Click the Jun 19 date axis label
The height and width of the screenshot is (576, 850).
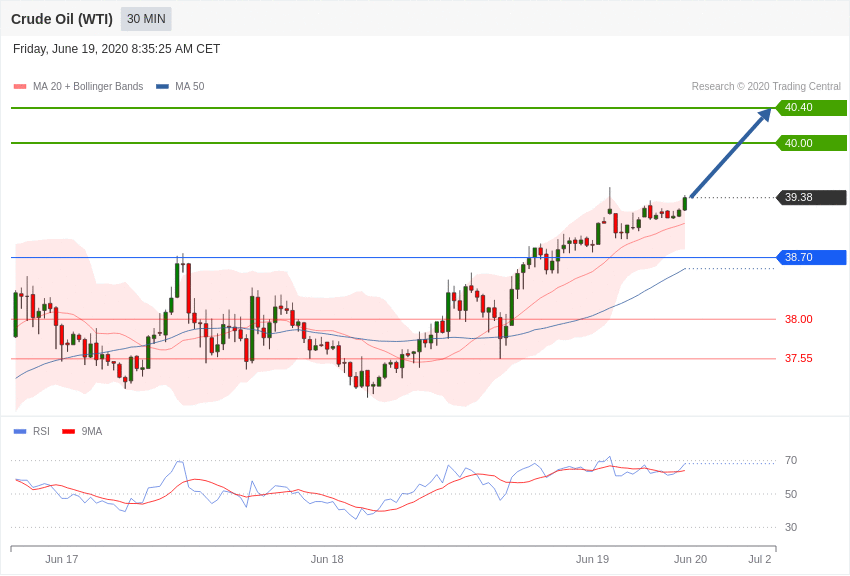coord(593,559)
